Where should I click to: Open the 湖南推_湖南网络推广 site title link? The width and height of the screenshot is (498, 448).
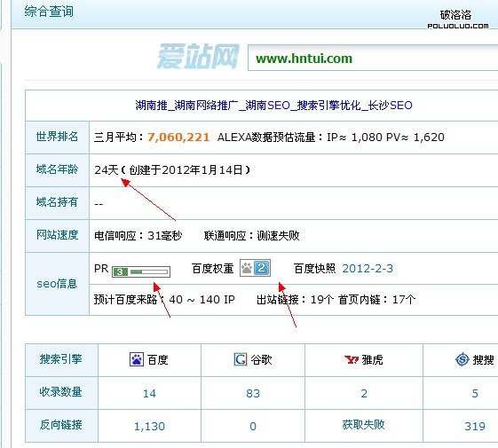[x=273, y=105]
